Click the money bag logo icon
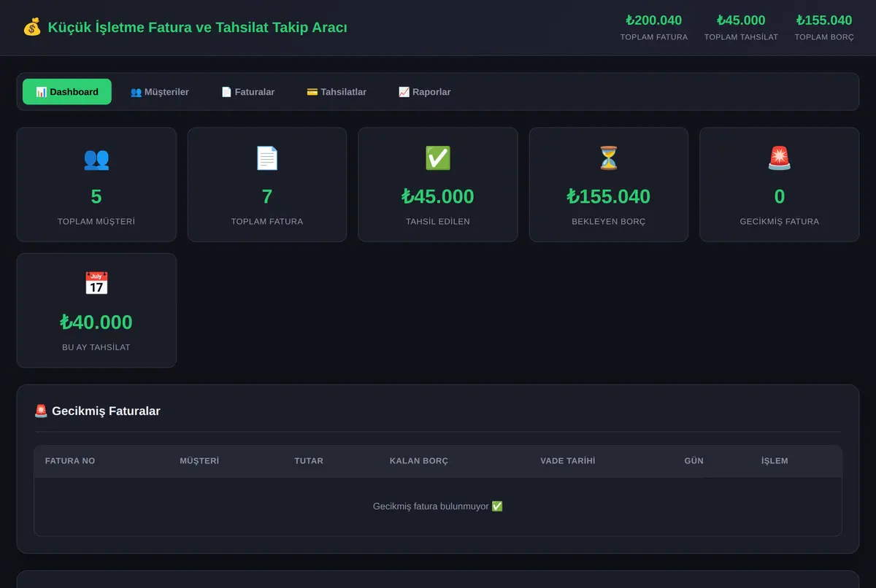Viewport: 876px width, 588px height. pyautogui.click(x=32, y=28)
